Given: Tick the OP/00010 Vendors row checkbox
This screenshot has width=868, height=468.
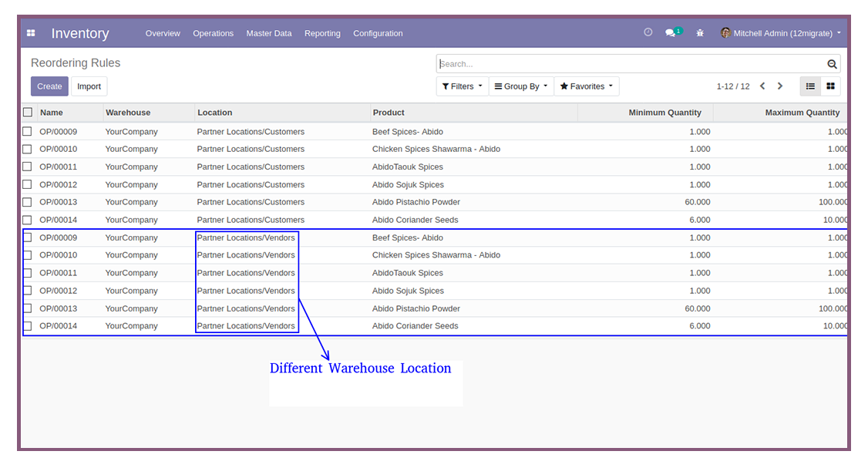Looking at the screenshot, I should pyautogui.click(x=28, y=255).
